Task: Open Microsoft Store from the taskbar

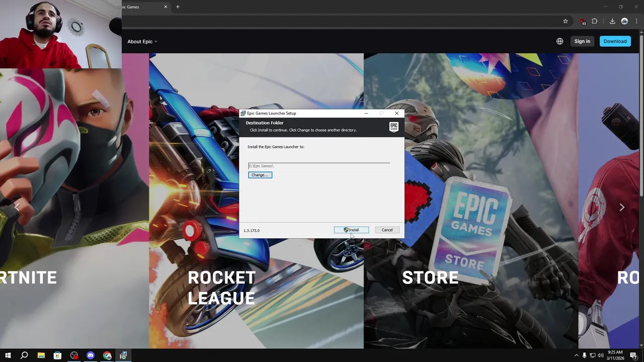Action: click(57, 355)
